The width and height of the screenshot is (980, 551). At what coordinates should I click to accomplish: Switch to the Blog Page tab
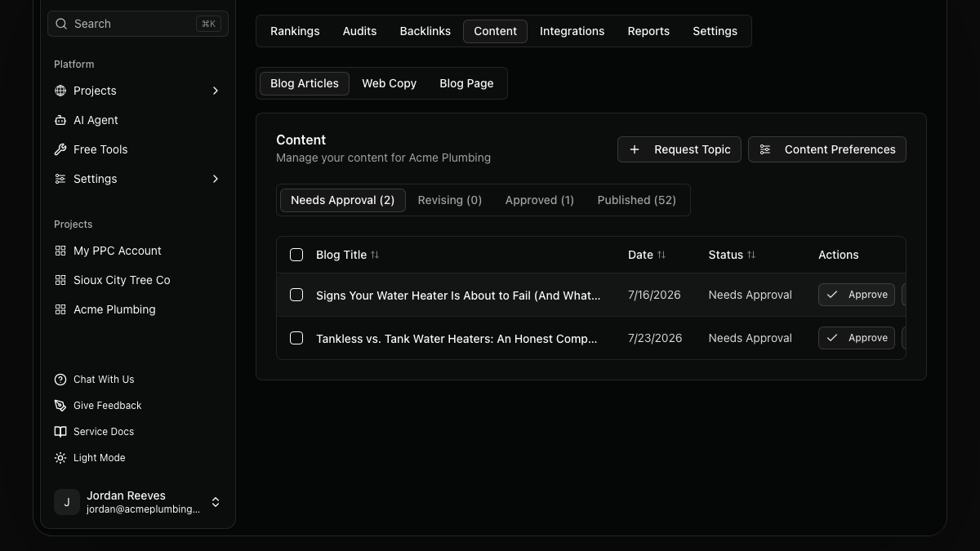tap(466, 83)
